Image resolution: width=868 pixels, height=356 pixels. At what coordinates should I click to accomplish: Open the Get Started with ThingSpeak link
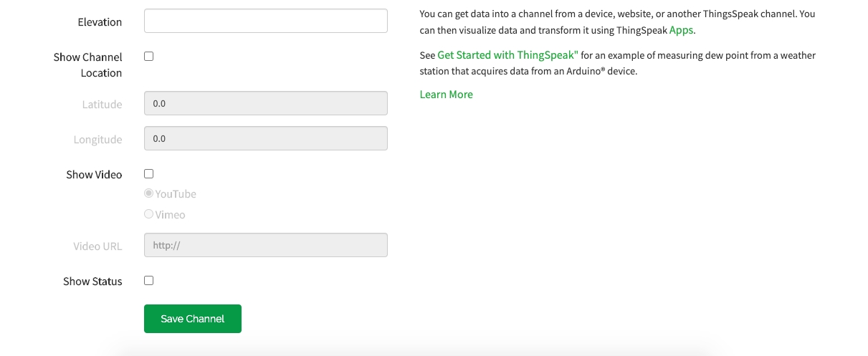(507, 55)
